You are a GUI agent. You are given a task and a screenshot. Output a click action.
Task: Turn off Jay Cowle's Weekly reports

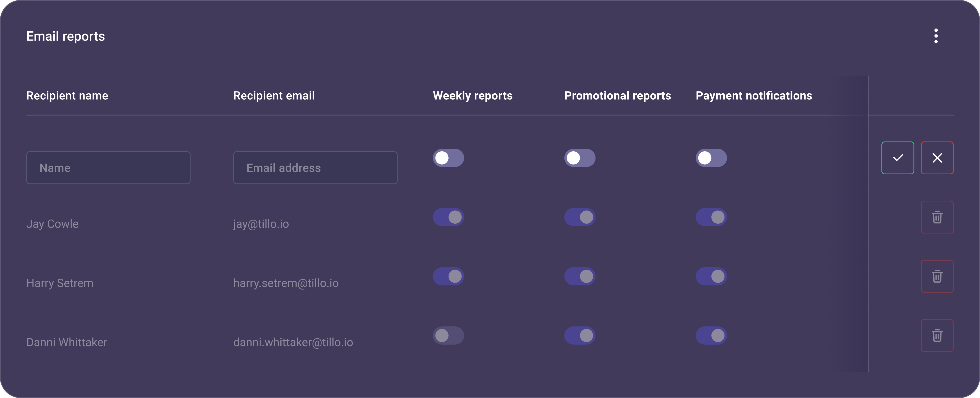click(x=448, y=217)
